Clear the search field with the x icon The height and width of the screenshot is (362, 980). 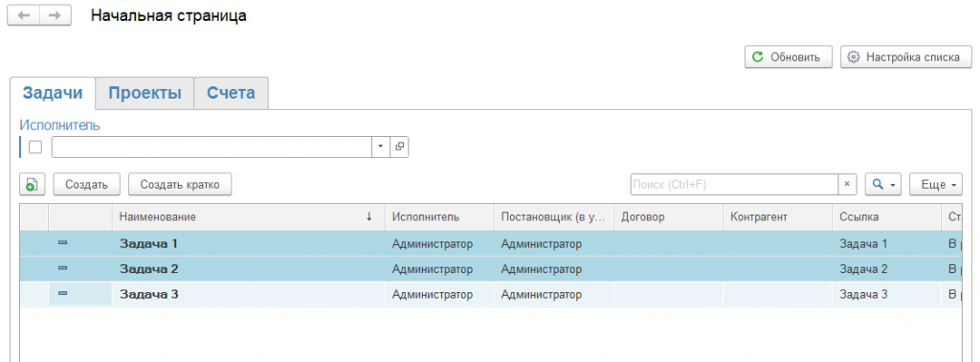(847, 185)
